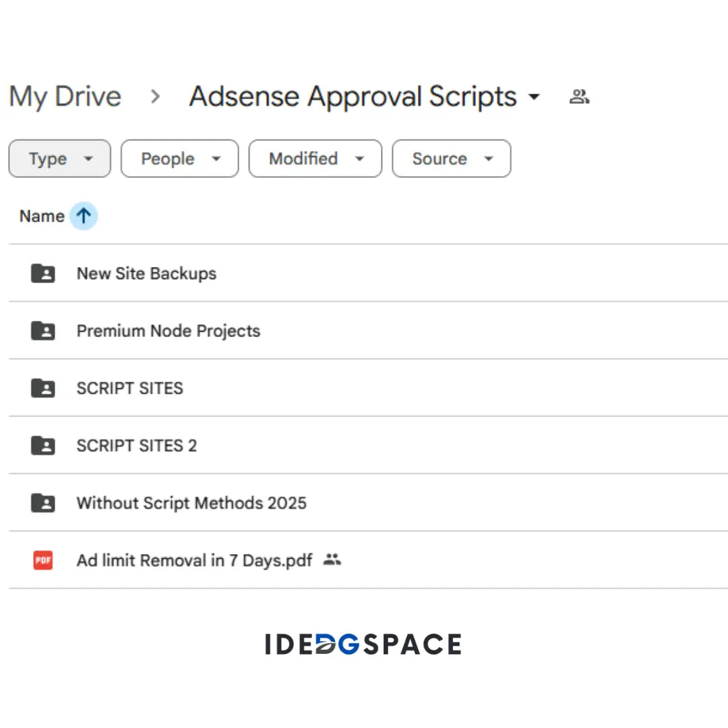This screenshot has height=728, width=728.
Task: Click the shared people icon beside folder title
Action: [x=579, y=97]
